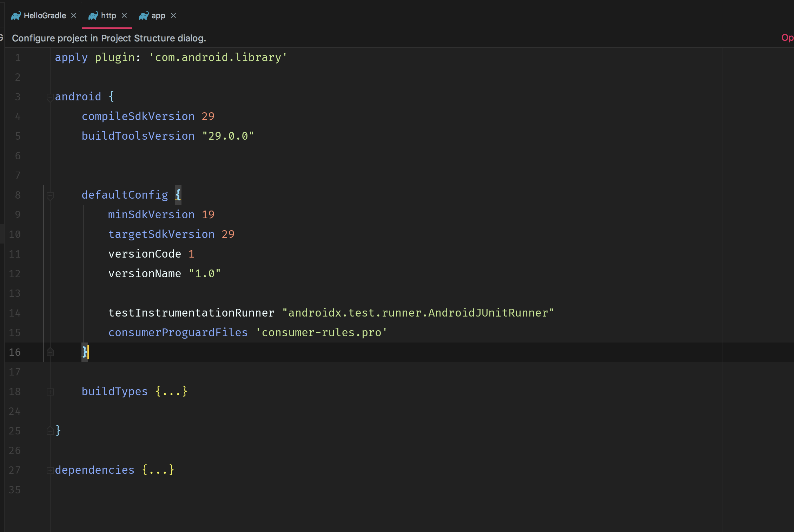Open the Project Structure link at right of banner
This screenshot has height=532, width=794.
point(787,38)
